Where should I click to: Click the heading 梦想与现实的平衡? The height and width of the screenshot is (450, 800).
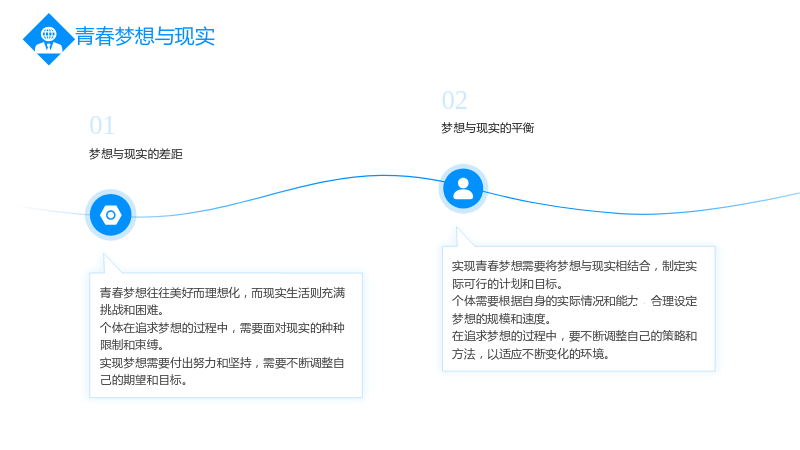[488, 128]
